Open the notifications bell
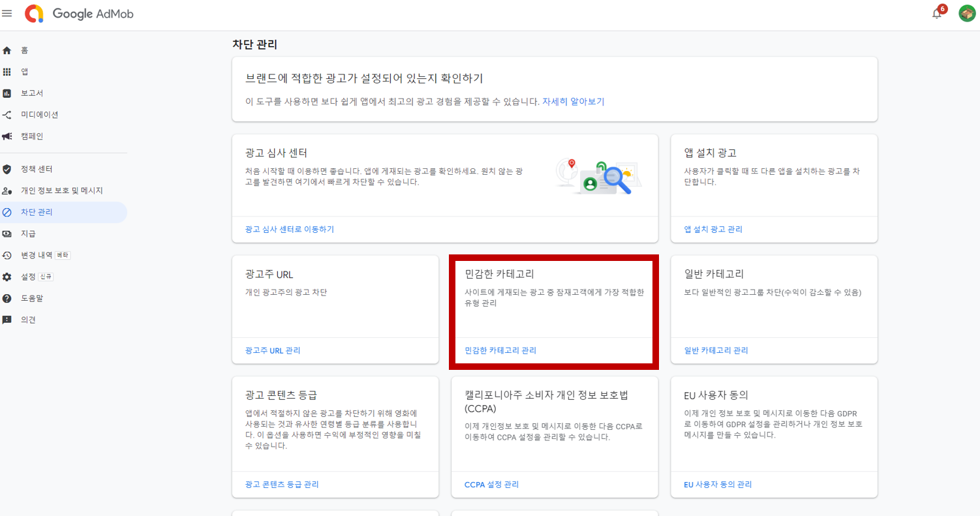The width and height of the screenshot is (980, 516). pos(937,14)
